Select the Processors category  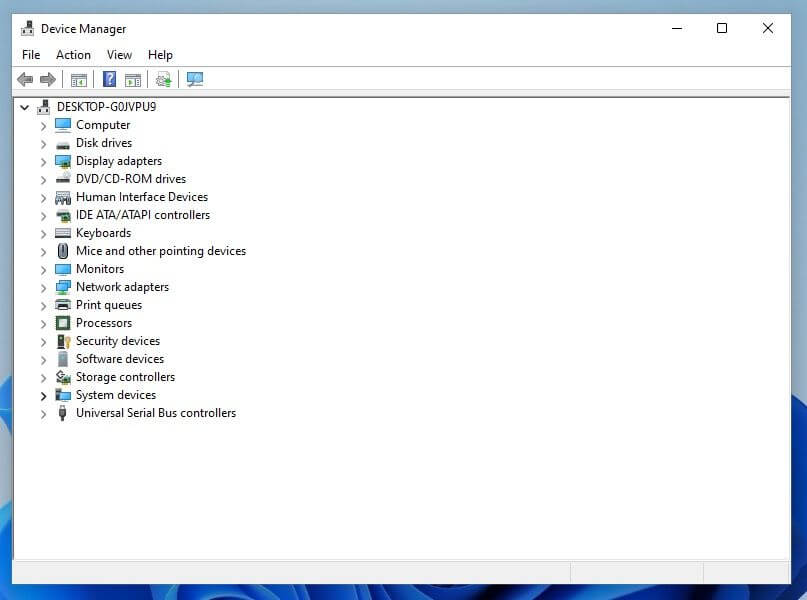[x=103, y=323]
